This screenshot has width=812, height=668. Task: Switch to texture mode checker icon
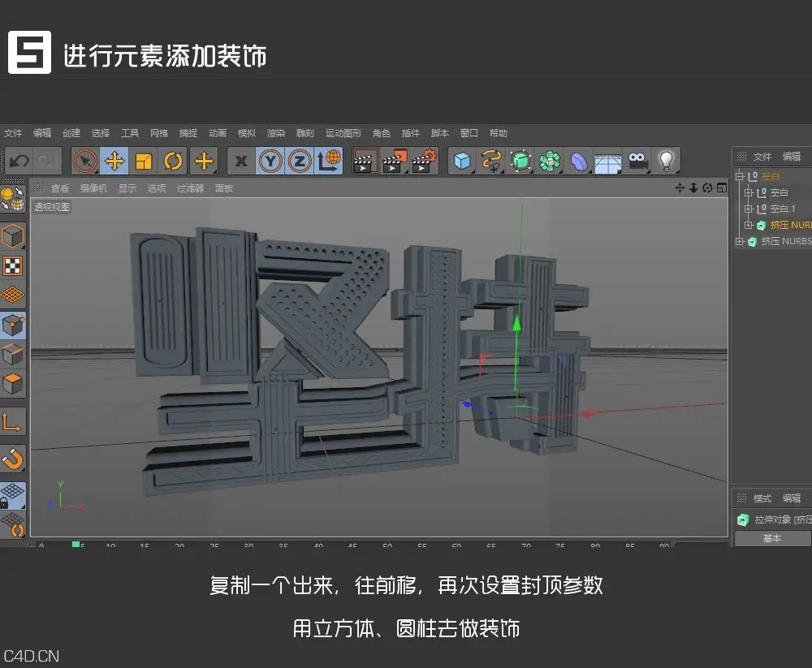(x=12, y=265)
